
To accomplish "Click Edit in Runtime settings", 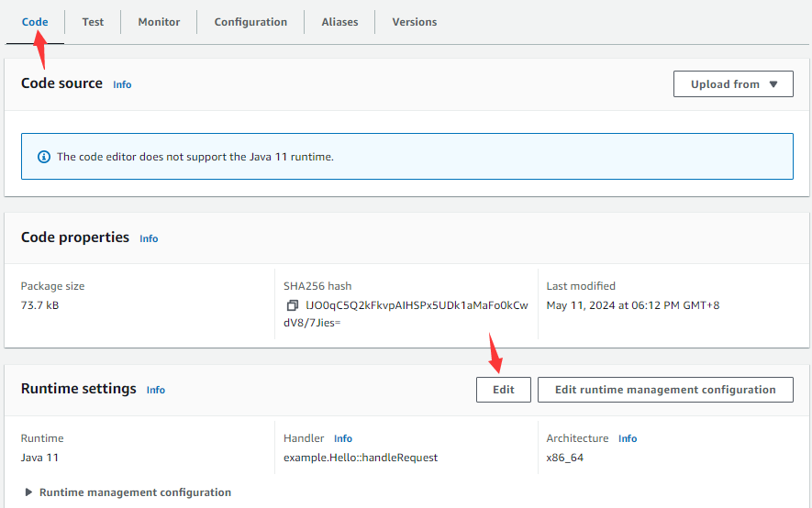I will (x=504, y=390).
